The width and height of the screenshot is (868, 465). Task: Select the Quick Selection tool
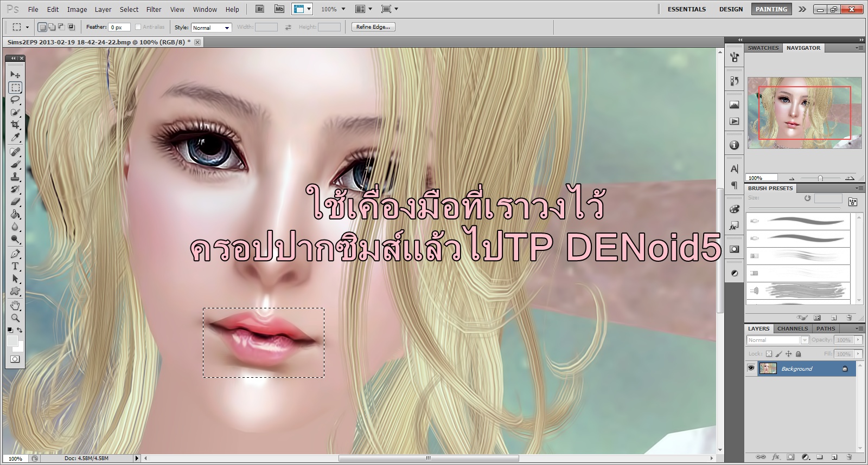pyautogui.click(x=15, y=112)
